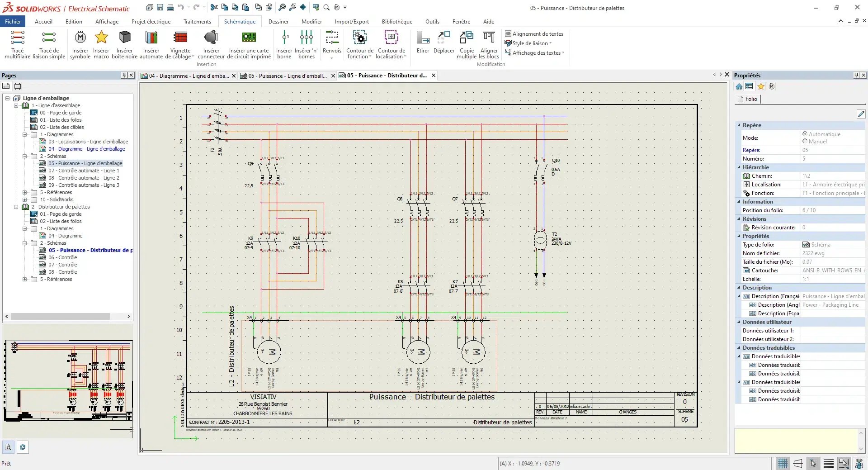Image resolution: width=868 pixels, height=470 pixels.
Task: Open the Contour de fonction dropdown
Action: [x=360, y=44]
